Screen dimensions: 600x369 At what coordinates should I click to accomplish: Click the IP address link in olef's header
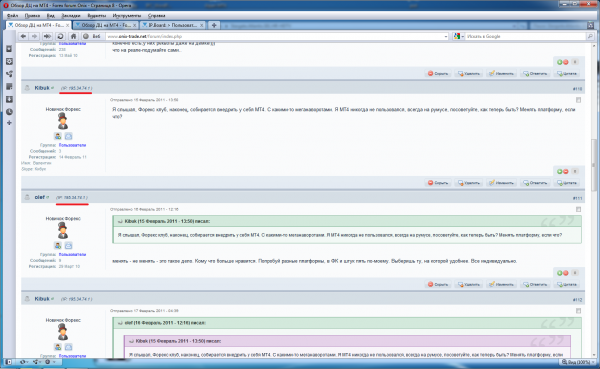click(72, 198)
